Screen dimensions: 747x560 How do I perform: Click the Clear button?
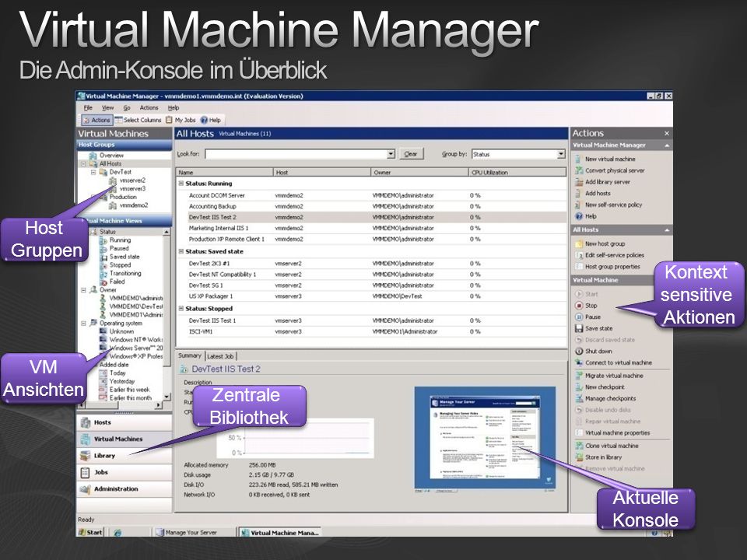[411, 154]
